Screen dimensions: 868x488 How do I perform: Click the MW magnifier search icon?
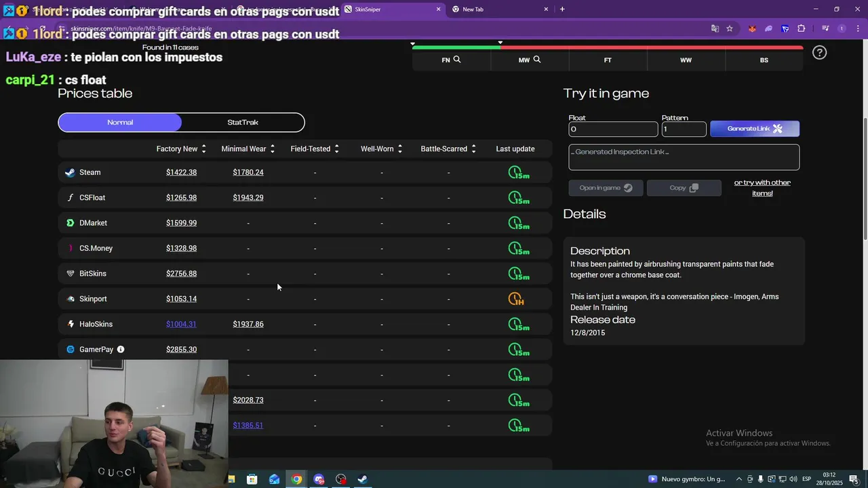(x=537, y=60)
